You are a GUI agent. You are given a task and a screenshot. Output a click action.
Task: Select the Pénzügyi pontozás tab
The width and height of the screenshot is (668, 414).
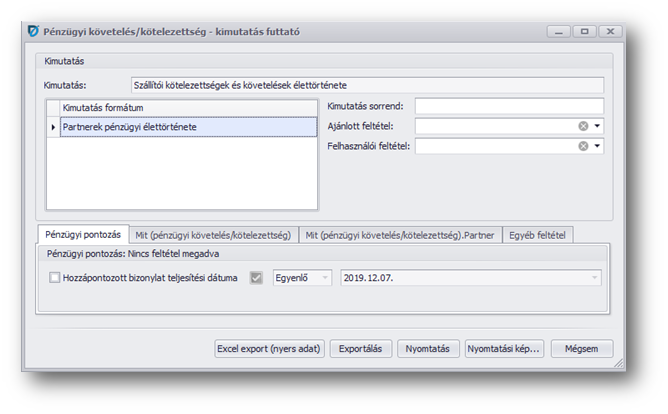pos(83,234)
